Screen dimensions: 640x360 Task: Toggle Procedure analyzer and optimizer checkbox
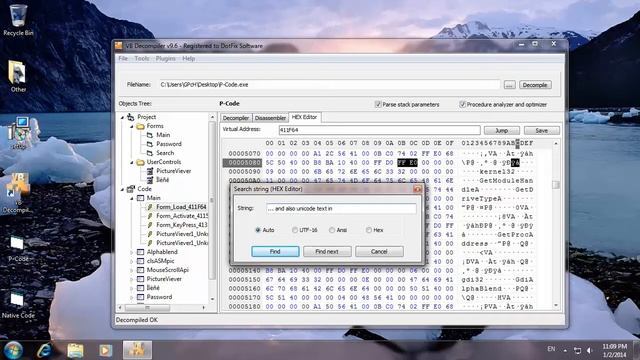click(x=462, y=104)
